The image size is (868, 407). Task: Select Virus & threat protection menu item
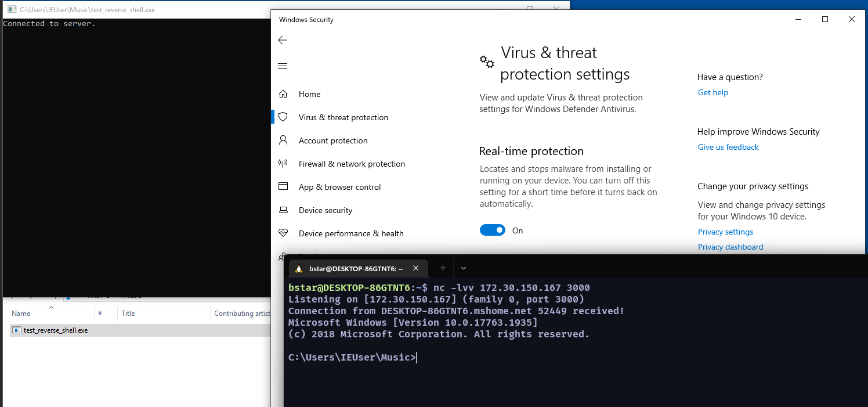343,117
